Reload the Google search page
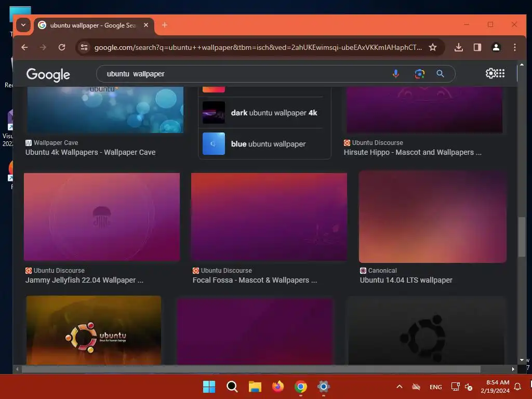The height and width of the screenshot is (399, 532). coord(62,47)
